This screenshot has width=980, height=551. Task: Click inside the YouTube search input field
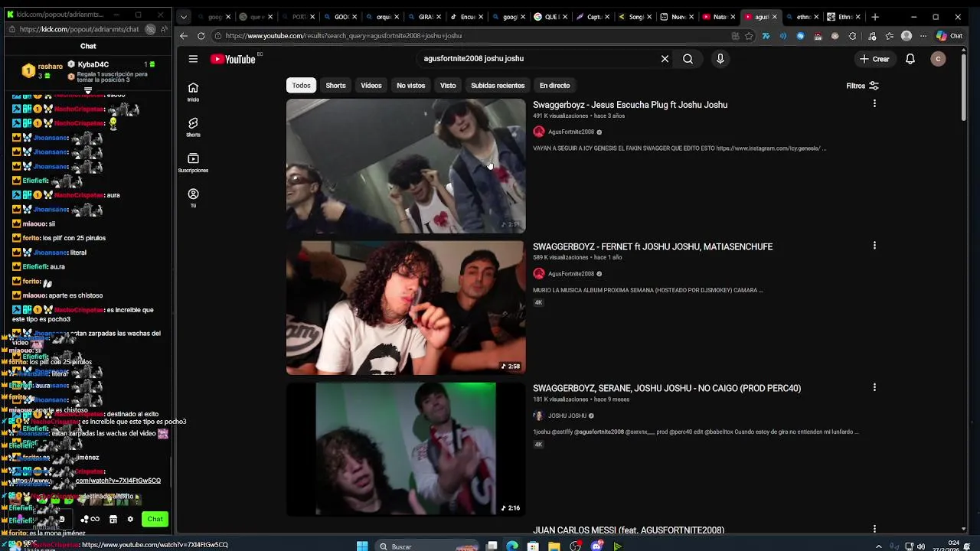536,59
